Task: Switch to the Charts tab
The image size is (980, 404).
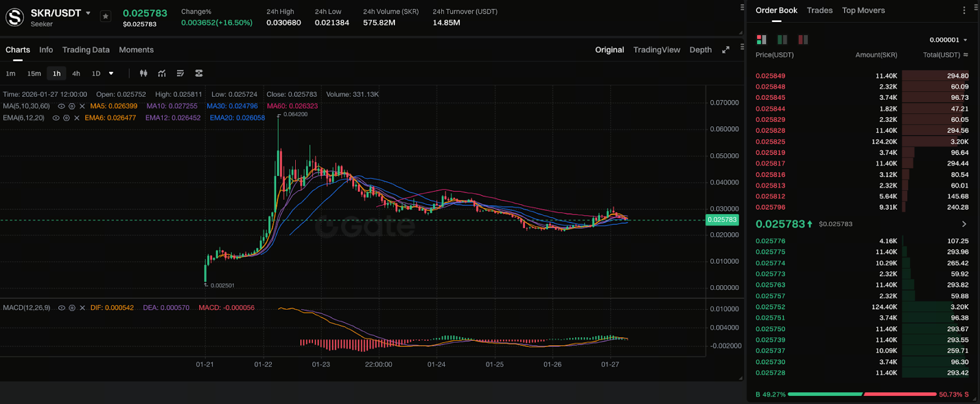Action: coord(18,50)
